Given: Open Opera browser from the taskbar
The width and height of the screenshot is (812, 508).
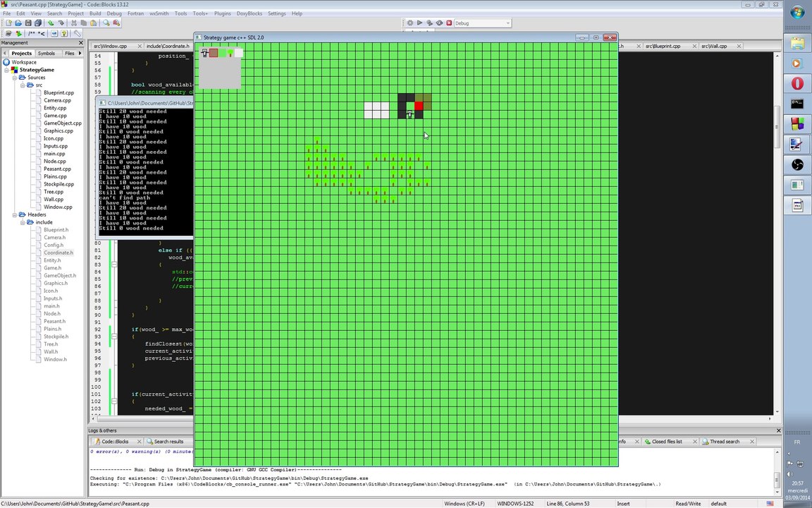Looking at the screenshot, I should tap(797, 83).
